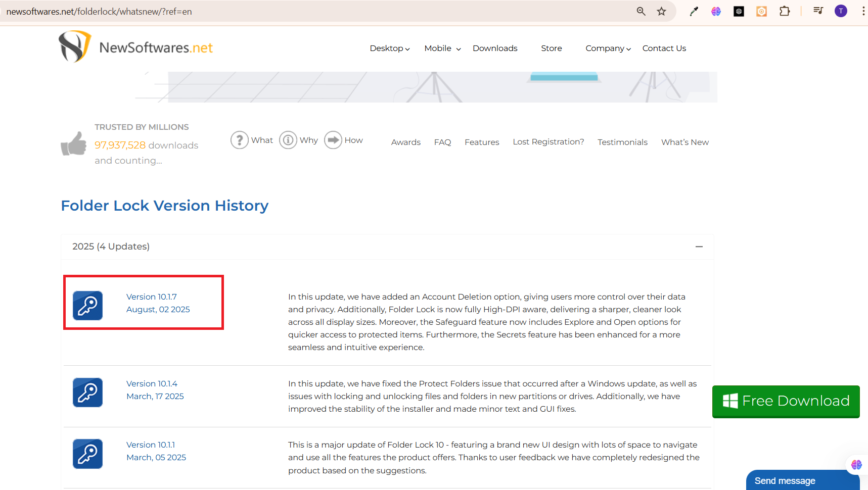The height and width of the screenshot is (490, 868).
Task: Go to the Awards section
Action: [x=406, y=142]
